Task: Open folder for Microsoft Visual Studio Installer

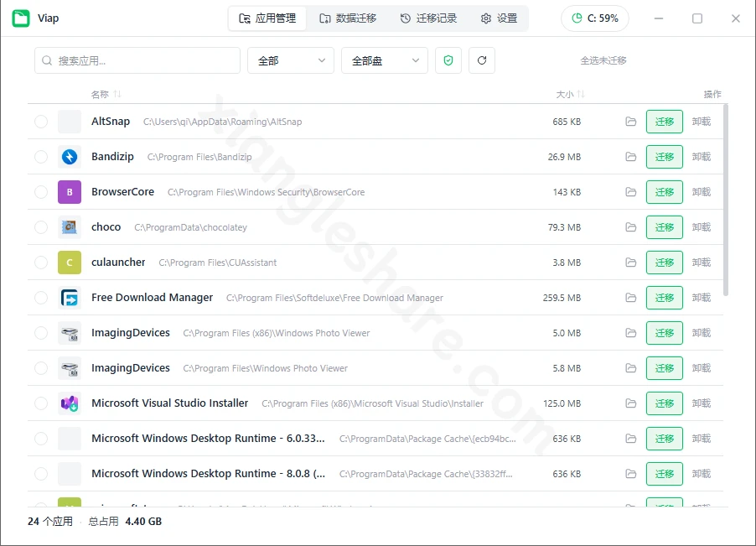Action: point(630,403)
